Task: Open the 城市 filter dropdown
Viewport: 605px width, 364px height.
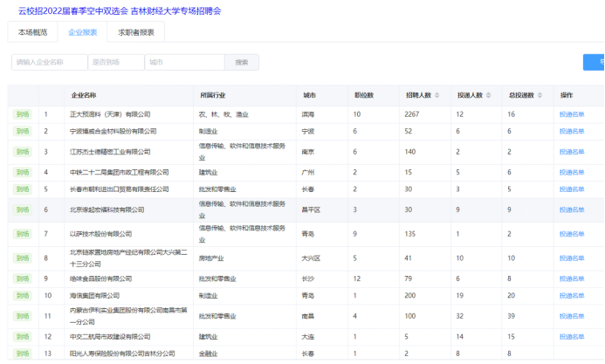Action: [x=184, y=62]
